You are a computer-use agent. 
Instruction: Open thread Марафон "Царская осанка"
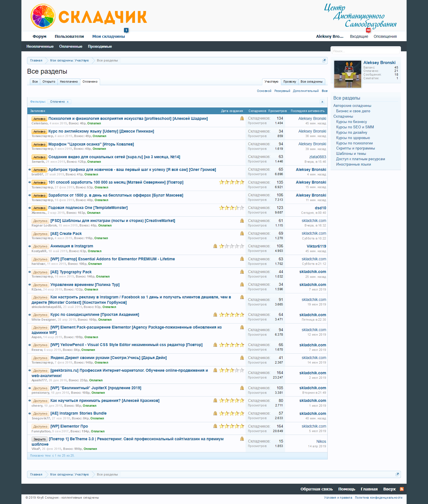click(91, 144)
